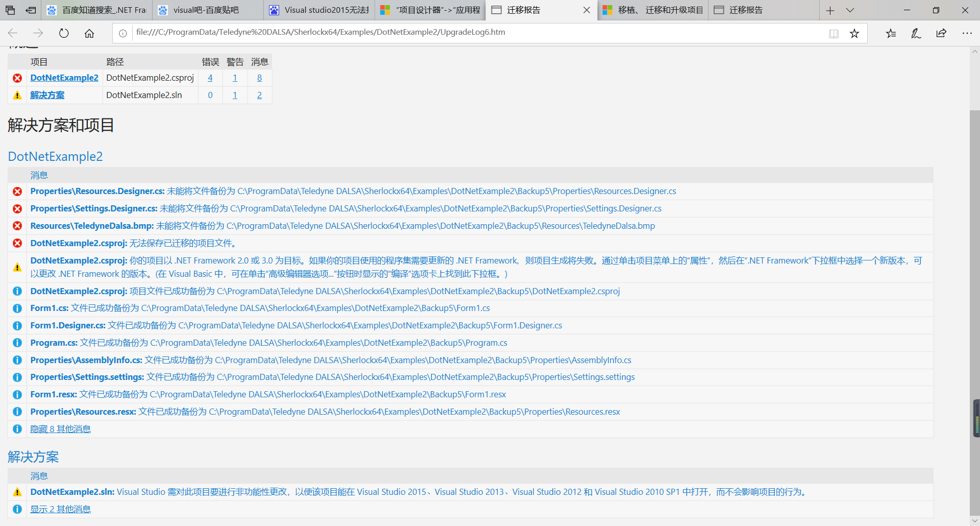Click the warning count 1 in DotNetExample2.csproj row
The height and width of the screenshot is (526, 980).
235,78
